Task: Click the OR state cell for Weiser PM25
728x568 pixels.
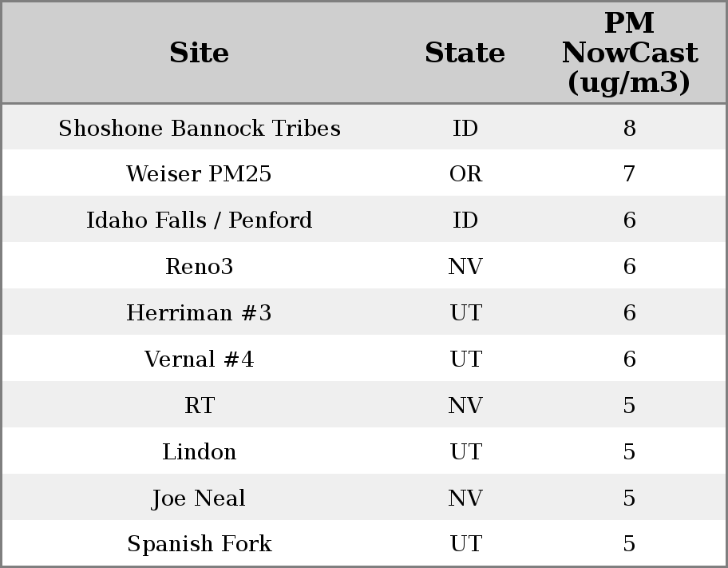Action: click(465, 174)
